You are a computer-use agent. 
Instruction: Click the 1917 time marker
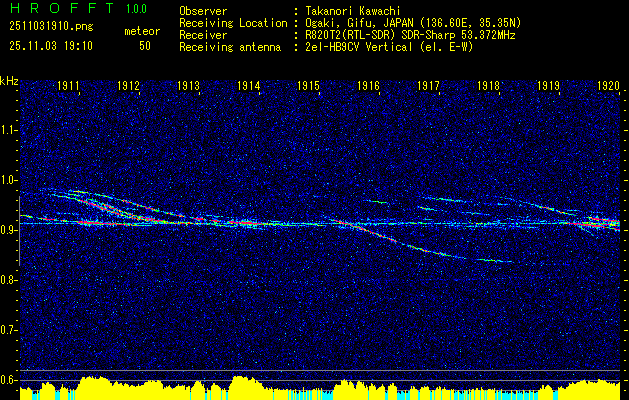(x=428, y=85)
